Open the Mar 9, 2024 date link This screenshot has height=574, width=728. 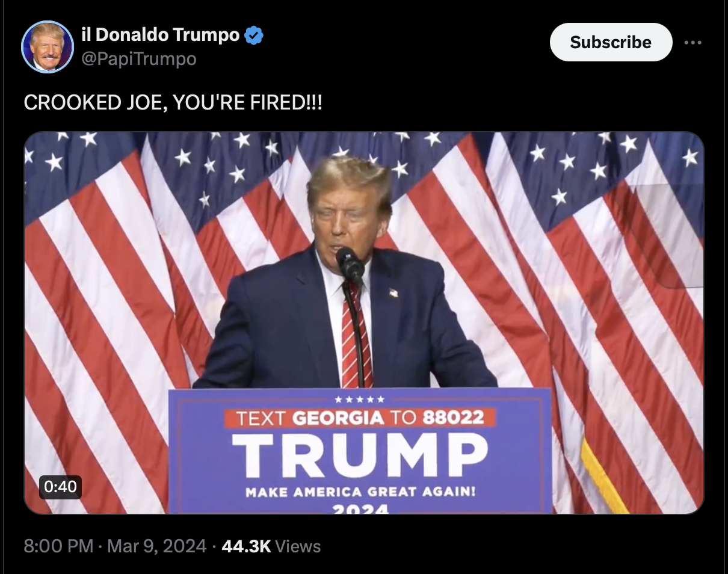[x=156, y=546]
